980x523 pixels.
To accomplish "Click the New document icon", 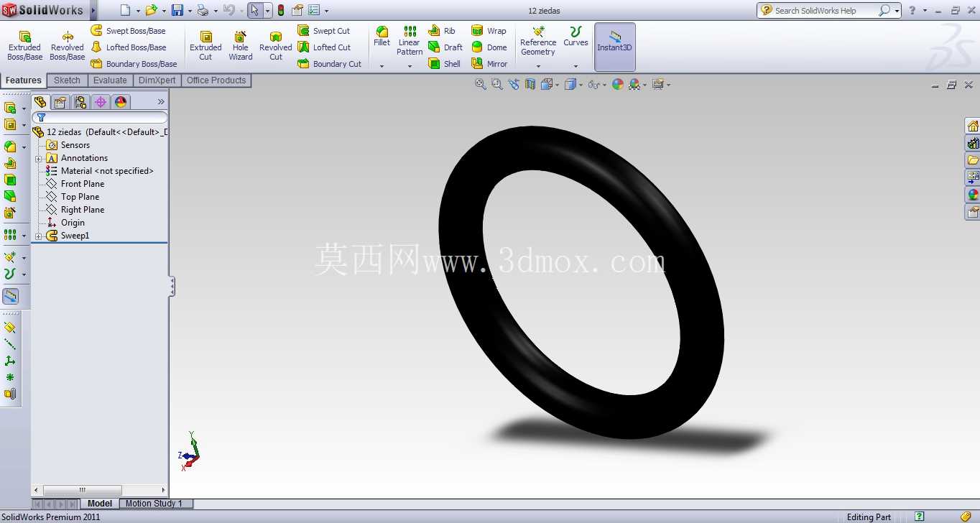I will click(126, 10).
